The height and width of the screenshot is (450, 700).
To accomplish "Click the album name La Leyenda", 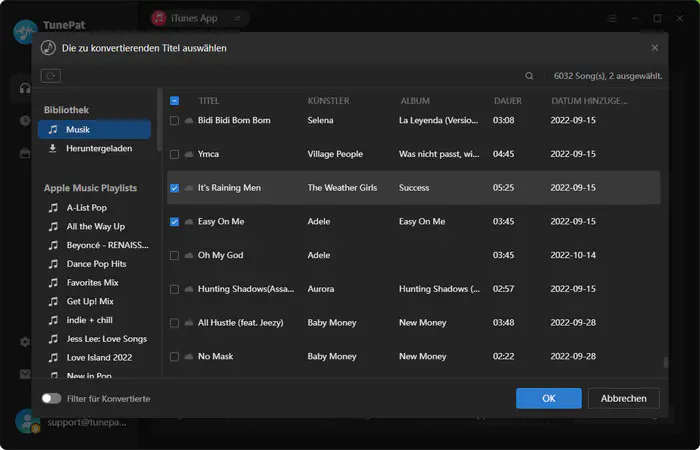I will 438,121.
